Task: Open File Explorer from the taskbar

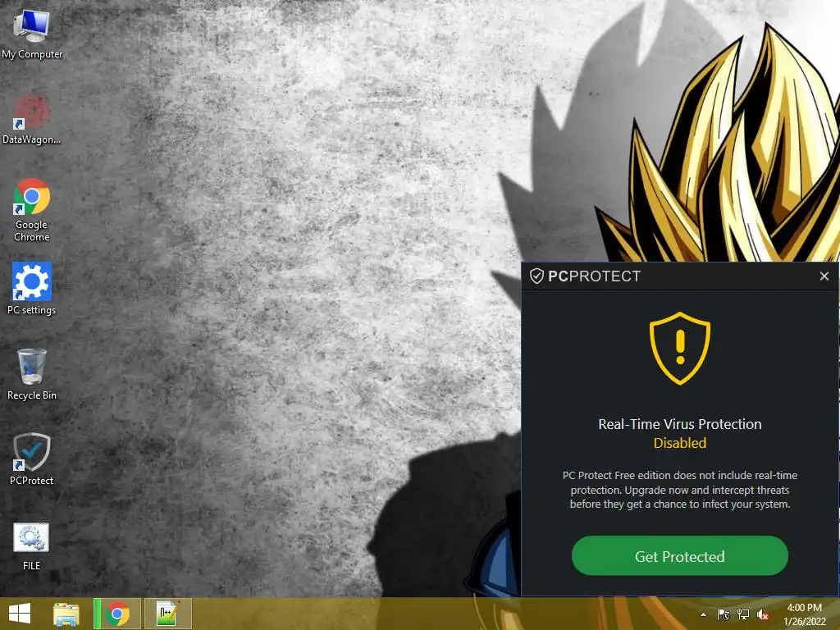Action: [x=66, y=614]
